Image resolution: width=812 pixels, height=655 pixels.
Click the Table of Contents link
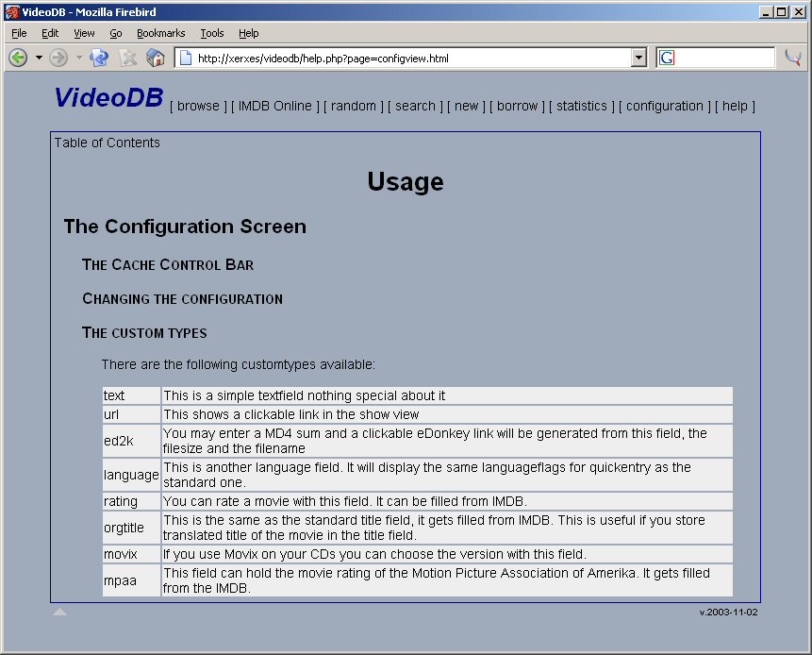[x=107, y=143]
